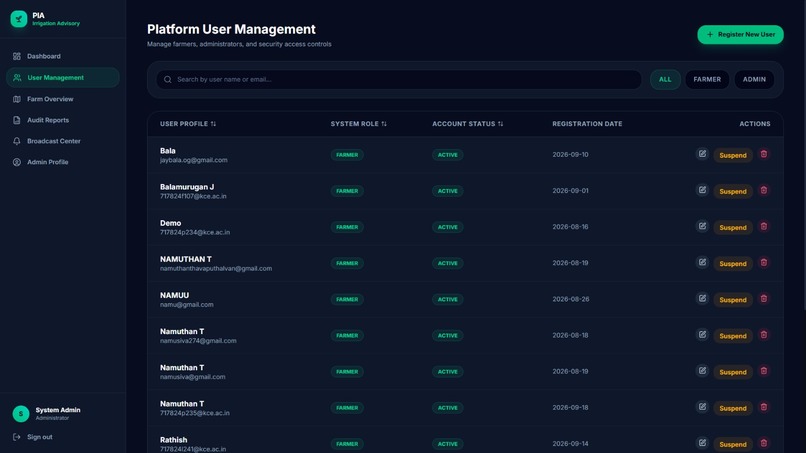Image resolution: width=806 pixels, height=453 pixels.
Task: Click registration date 2026-08-26
Action: click(571, 299)
